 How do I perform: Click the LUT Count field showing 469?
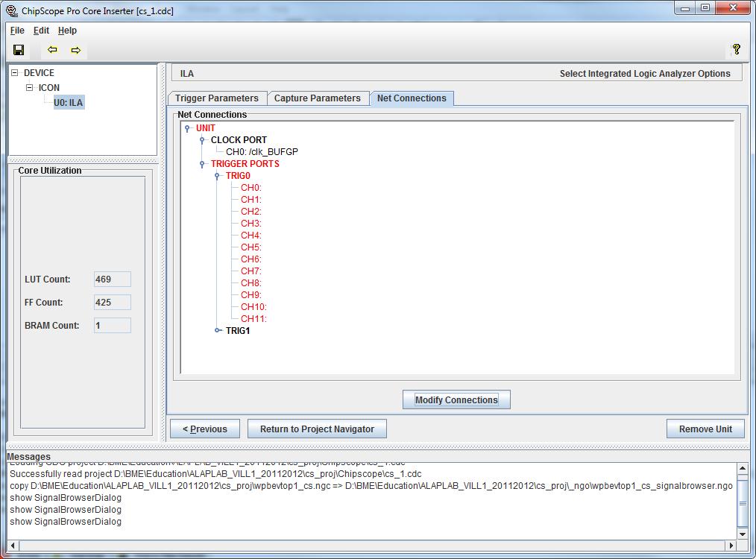coord(113,279)
